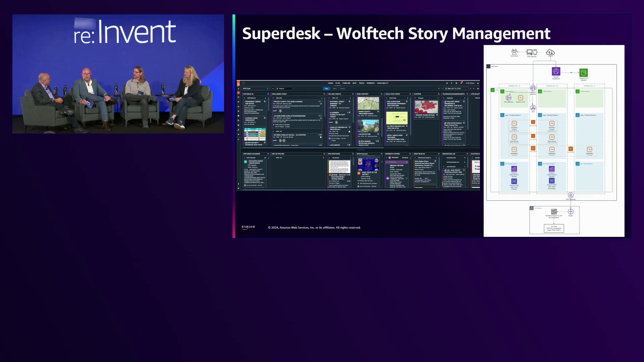Collapse the KPIX HFR group chevron

point(274,98)
